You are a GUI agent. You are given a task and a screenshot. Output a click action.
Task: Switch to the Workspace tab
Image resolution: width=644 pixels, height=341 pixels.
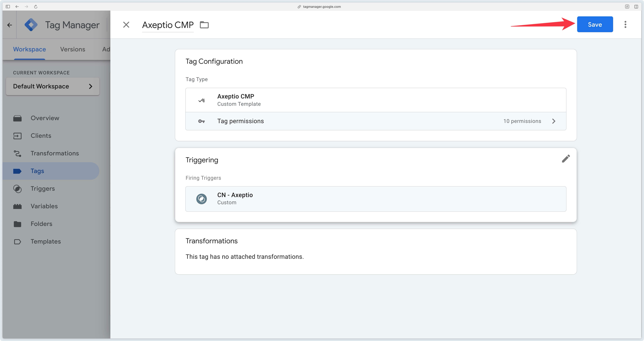30,49
